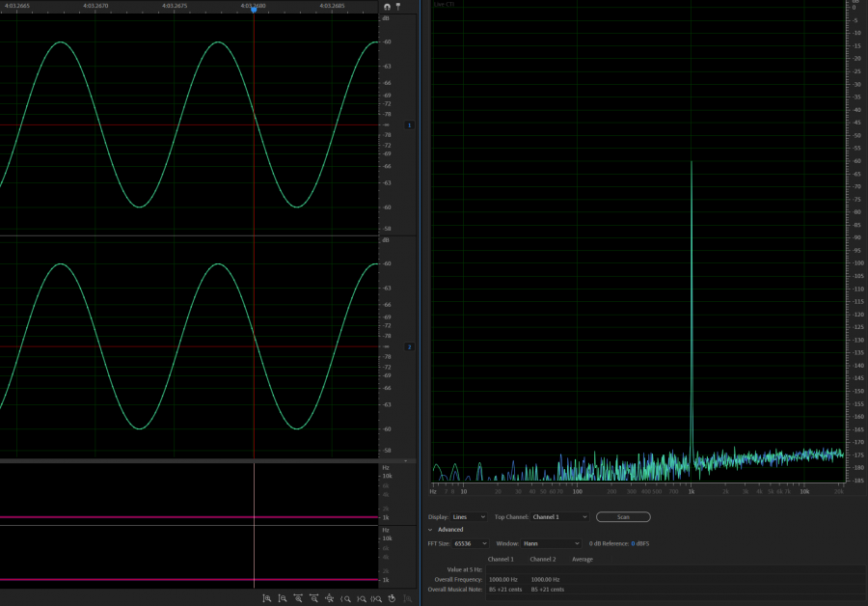Click the Zoom In Amplitude icon
This screenshot has width=868, height=606.
[266, 599]
